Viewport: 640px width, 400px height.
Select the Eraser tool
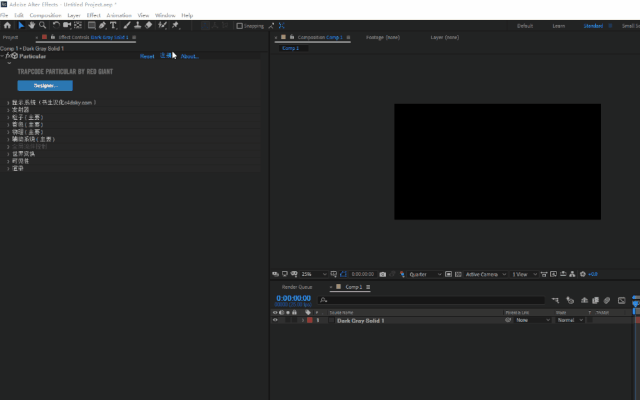click(149, 25)
